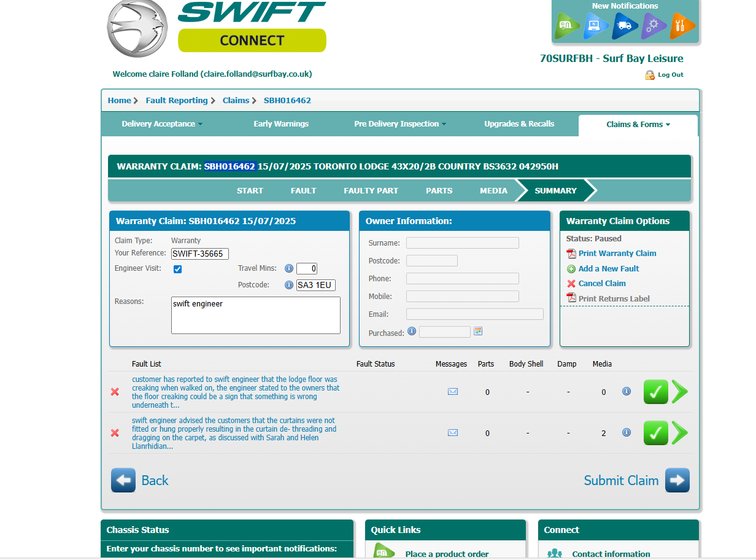Expand the Claims & Forms menu
Screen dimensions: 756x560
(638, 125)
